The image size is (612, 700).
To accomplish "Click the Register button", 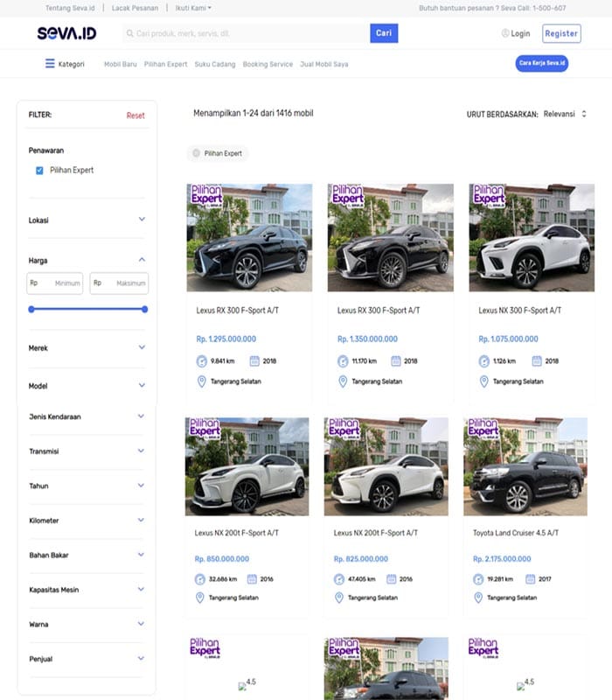I will [x=561, y=33].
